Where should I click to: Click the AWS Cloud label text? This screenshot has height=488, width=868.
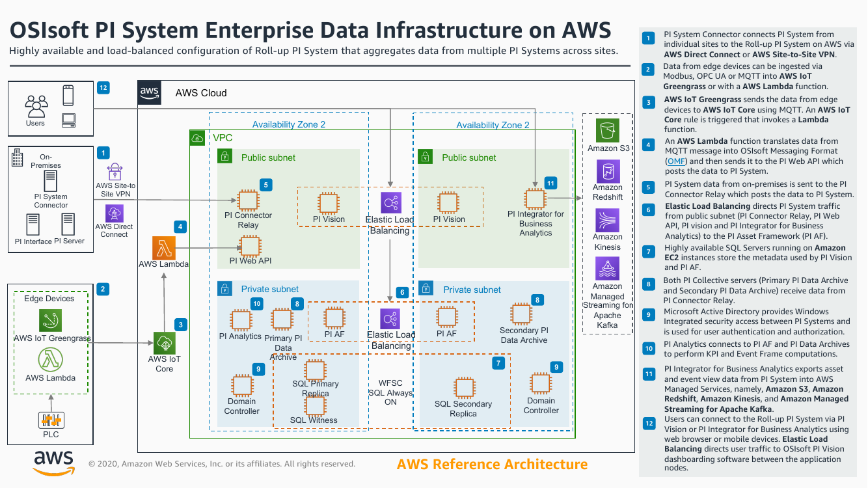pos(201,93)
